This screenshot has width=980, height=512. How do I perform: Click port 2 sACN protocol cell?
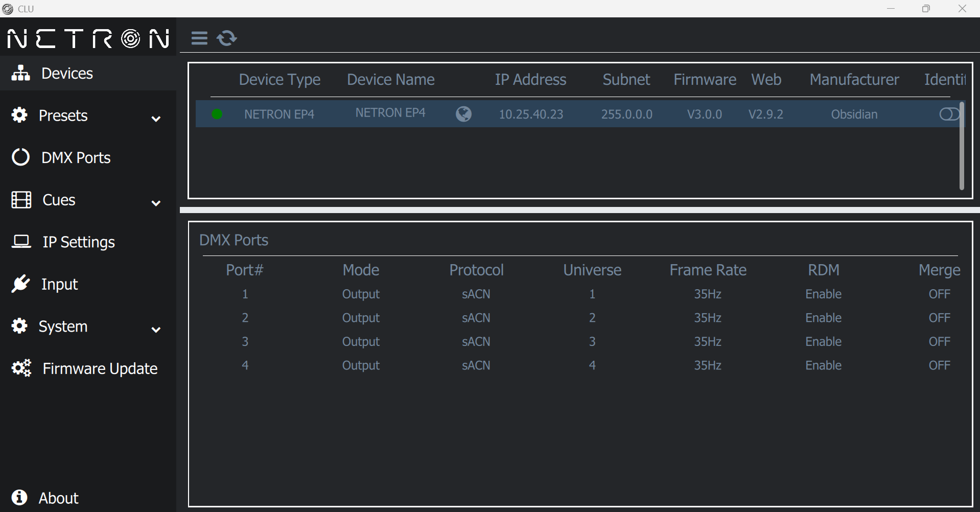click(476, 318)
